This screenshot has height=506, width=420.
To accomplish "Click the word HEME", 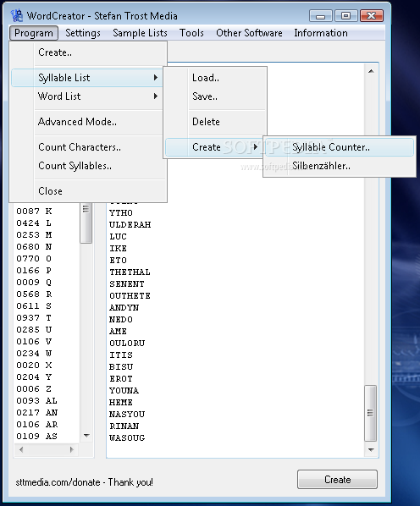I will 121,403.
